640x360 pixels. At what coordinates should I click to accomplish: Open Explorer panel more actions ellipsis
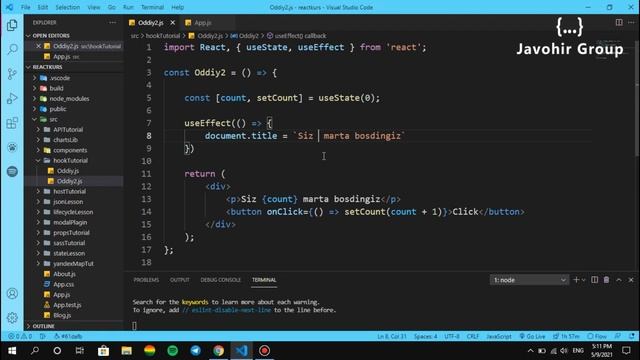pyautogui.click(x=112, y=23)
